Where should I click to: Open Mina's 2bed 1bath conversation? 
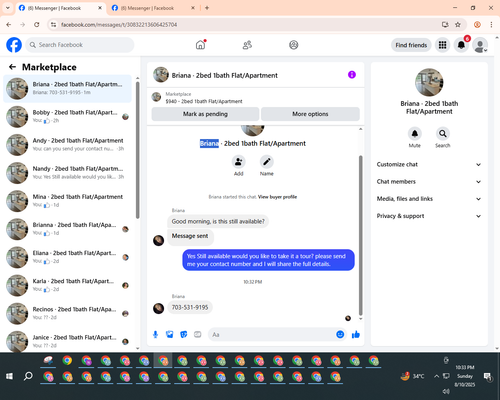point(68,201)
